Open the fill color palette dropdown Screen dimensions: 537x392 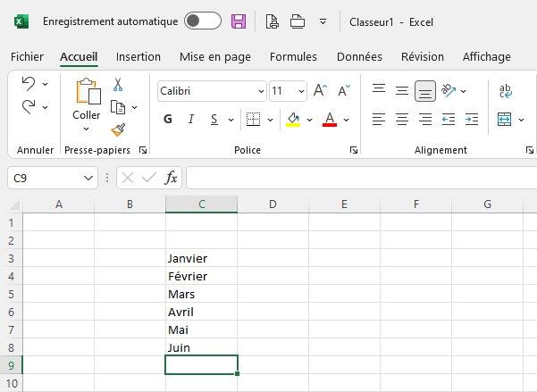309,120
